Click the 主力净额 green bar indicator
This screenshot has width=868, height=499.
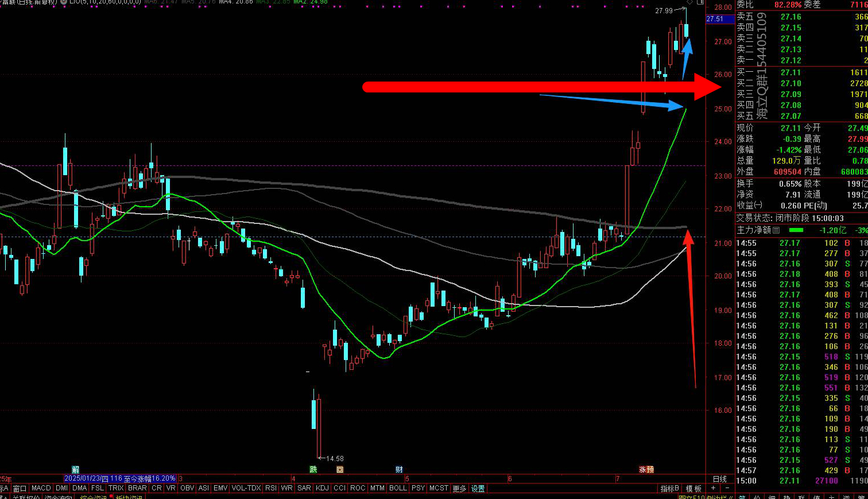tap(796, 230)
